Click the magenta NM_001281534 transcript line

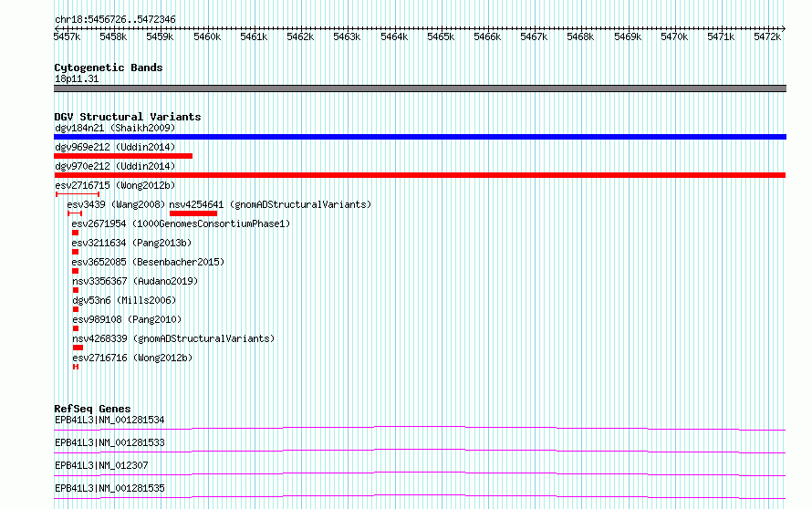(420, 428)
